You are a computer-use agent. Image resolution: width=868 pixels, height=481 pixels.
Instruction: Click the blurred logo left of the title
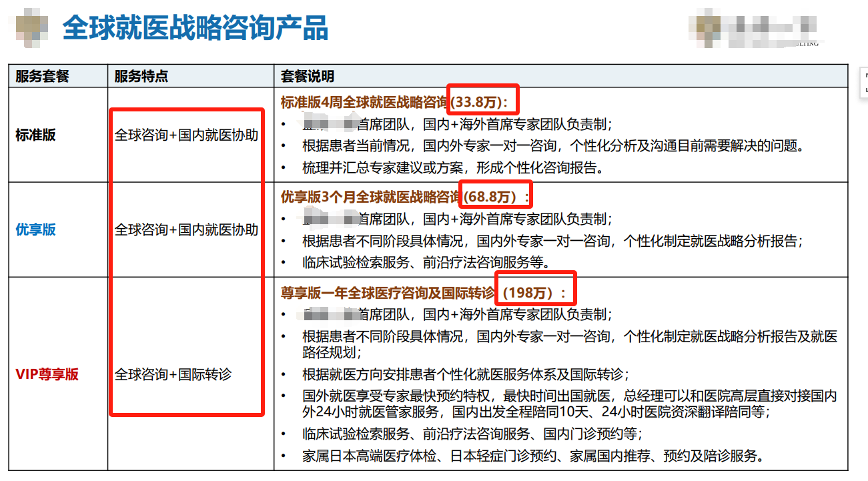point(31,28)
